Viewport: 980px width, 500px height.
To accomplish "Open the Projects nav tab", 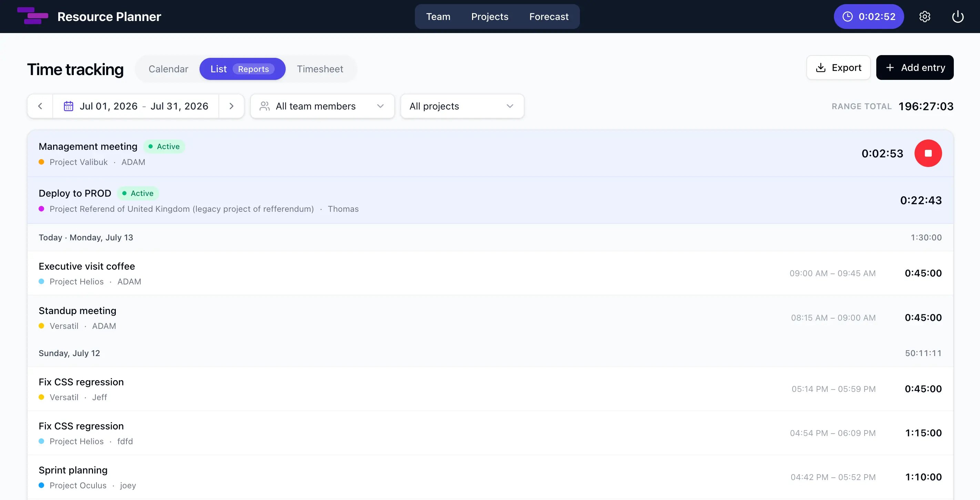I will (490, 16).
